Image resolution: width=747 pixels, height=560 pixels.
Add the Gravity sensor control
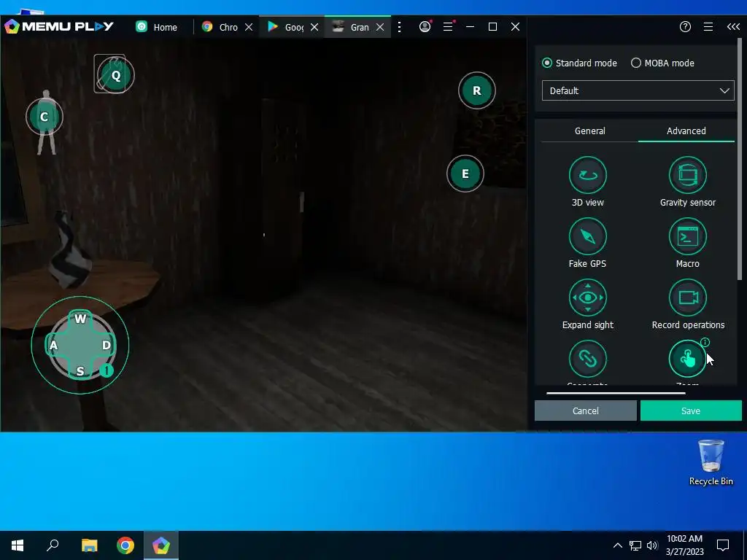tap(687, 175)
